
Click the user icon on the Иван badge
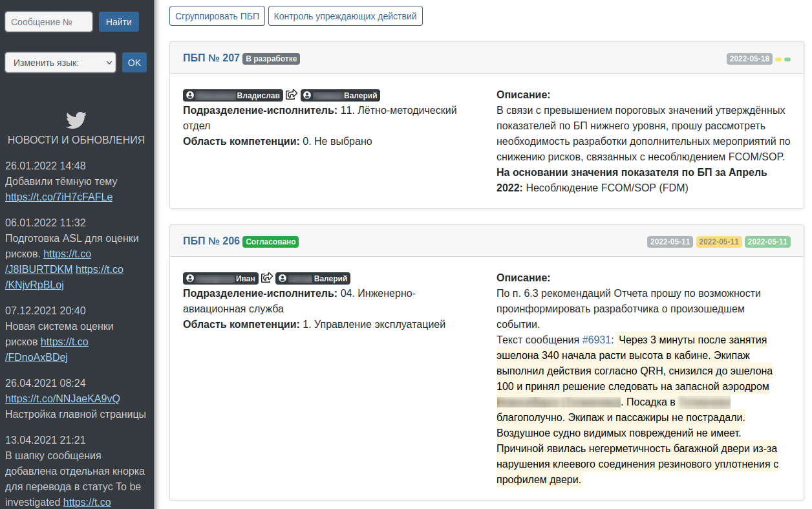[189, 278]
